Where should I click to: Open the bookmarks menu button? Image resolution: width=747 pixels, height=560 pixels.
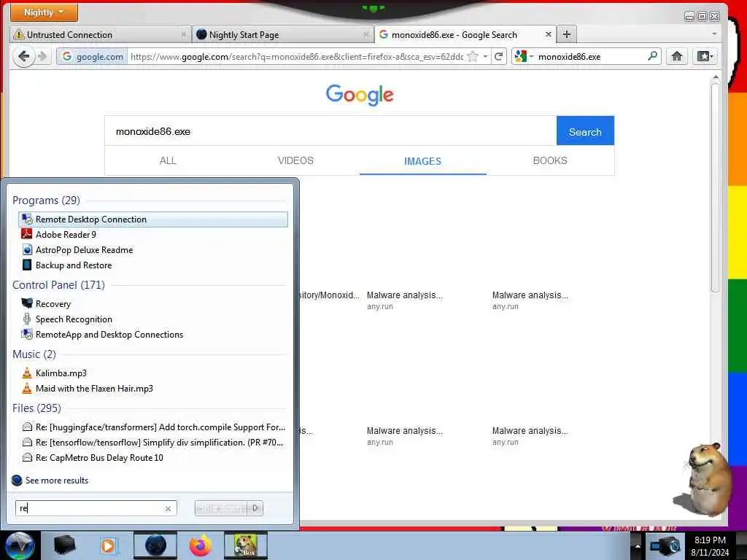[x=705, y=57]
